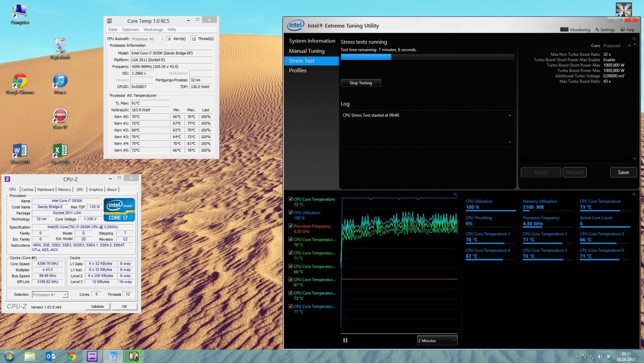644x363 pixels.
Task: Click the blue wrench above the monitoring tiles
Action: point(634,194)
